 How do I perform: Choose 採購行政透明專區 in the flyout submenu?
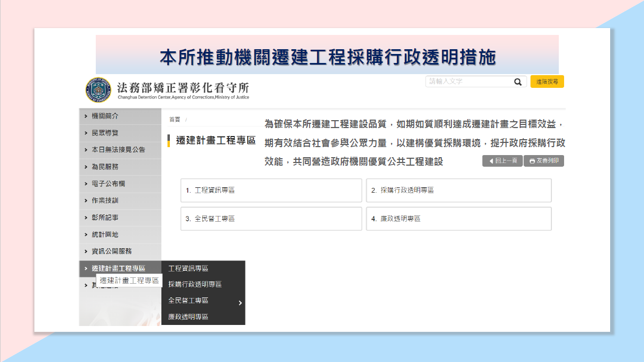tap(195, 285)
